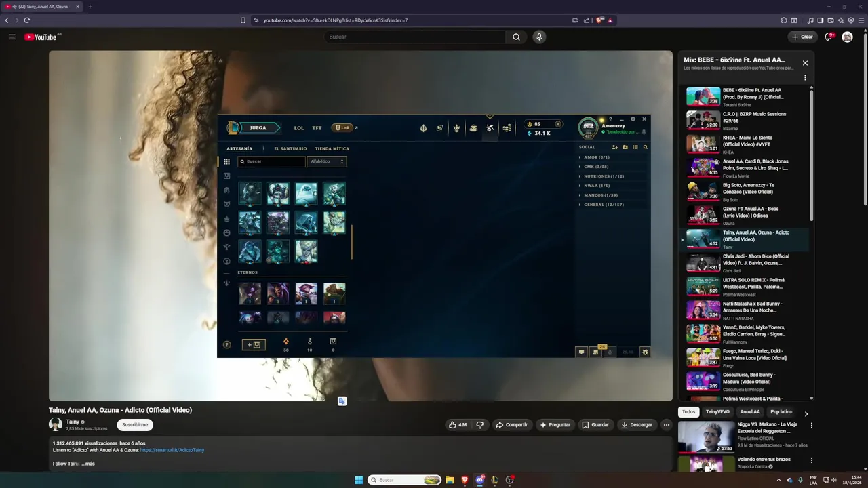Expand the NUTRIONES (1/12) friend group
868x488 pixels.
[604, 176]
